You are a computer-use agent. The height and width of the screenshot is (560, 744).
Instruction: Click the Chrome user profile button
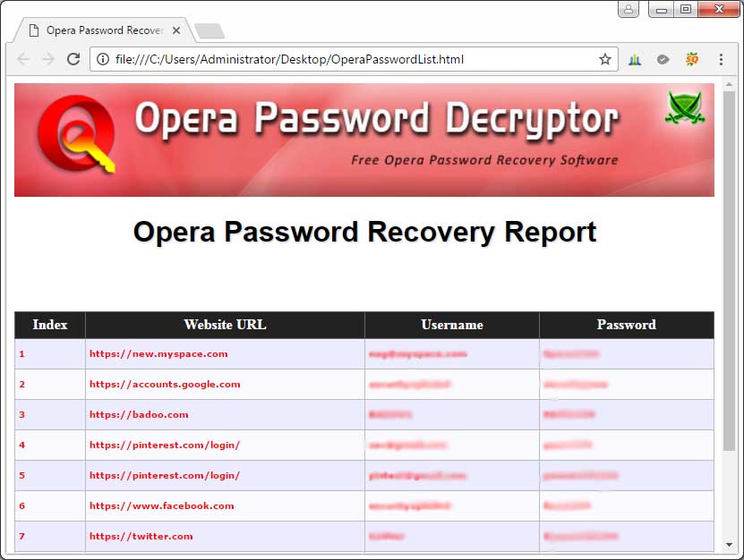[x=629, y=9]
